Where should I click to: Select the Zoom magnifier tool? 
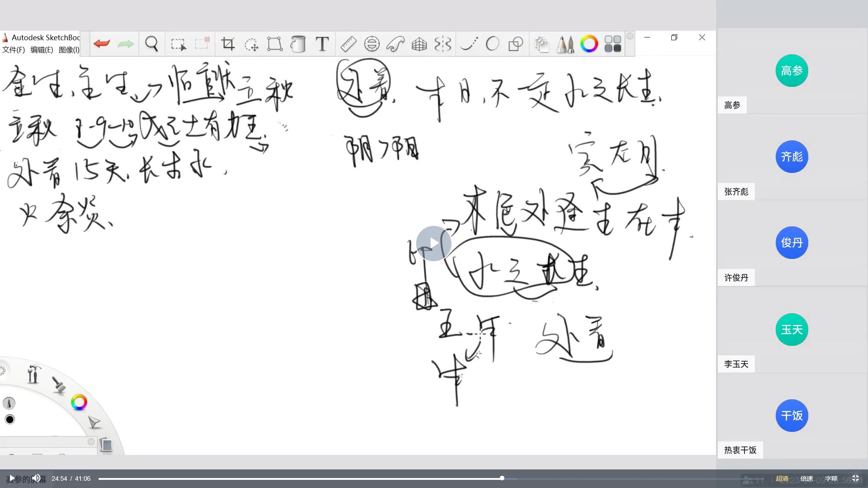[152, 44]
